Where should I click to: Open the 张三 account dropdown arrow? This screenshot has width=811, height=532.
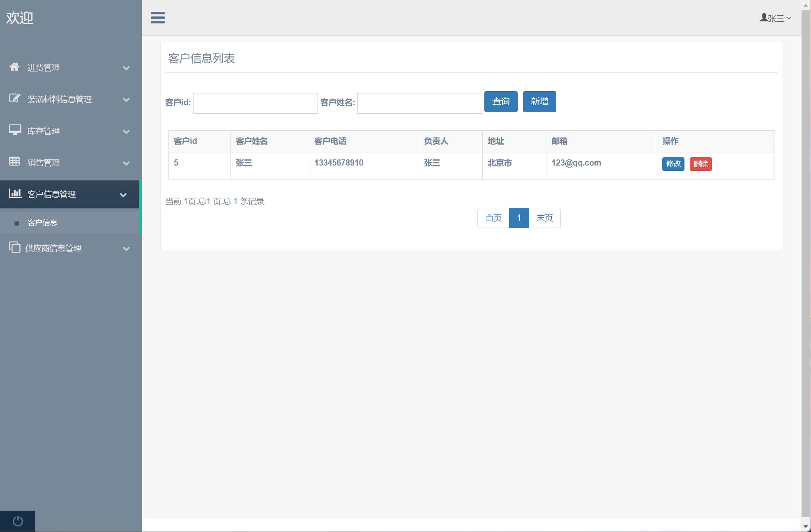pos(790,18)
